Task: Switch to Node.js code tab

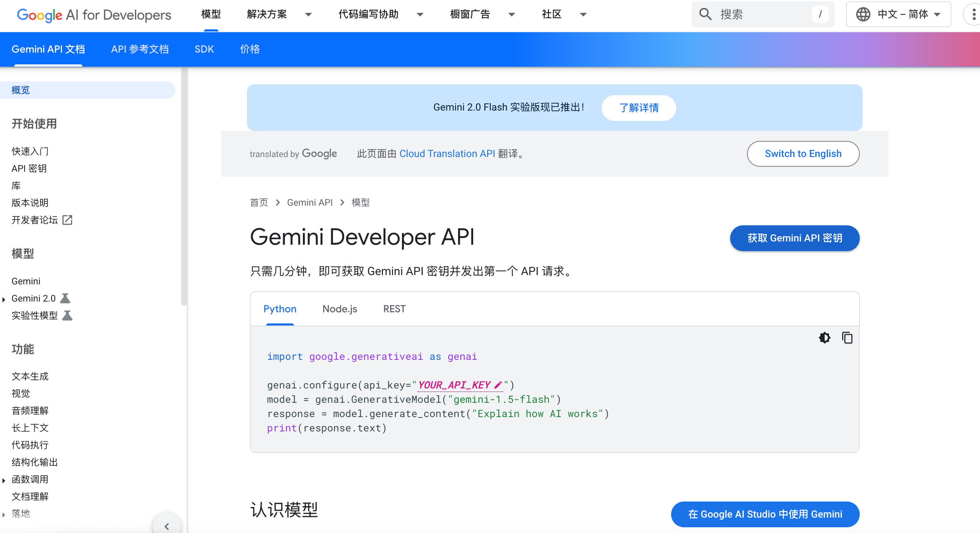Action: point(339,308)
